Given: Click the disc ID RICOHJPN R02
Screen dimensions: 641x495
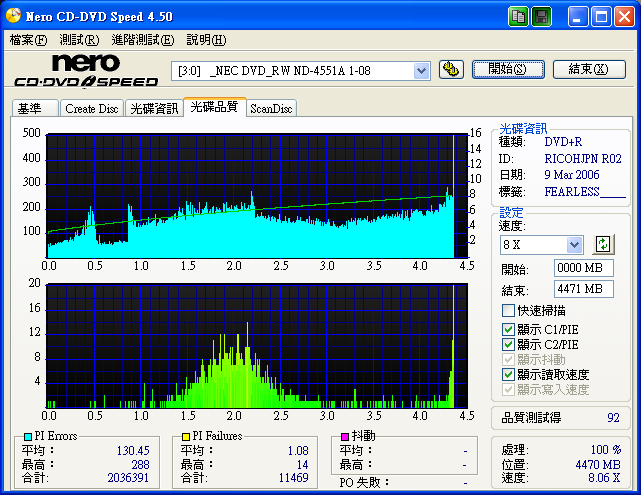Looking at the screenshot, I should pos(583,159).
